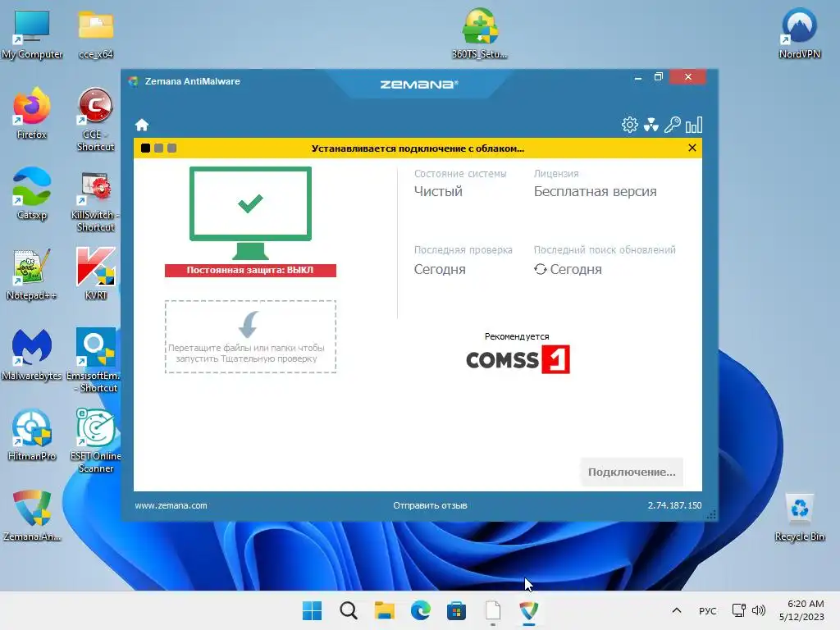Viewport: 840px width, 630px height.
Task: Click the COMSS1 recommended logo
Action: 518,359
